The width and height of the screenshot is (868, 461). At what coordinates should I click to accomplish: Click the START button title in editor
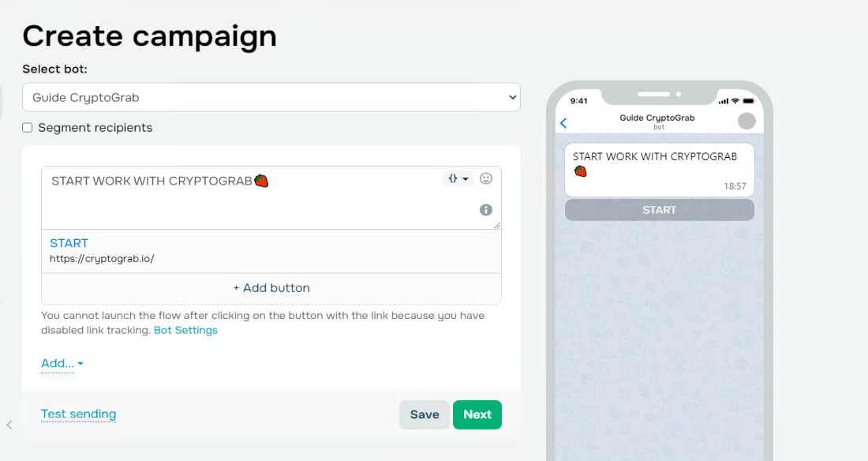(69, 243)
